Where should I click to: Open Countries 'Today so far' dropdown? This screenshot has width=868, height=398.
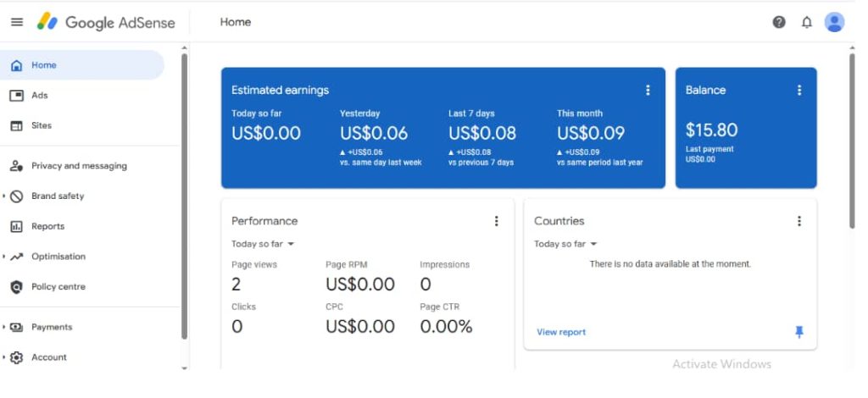coord(565,244)
